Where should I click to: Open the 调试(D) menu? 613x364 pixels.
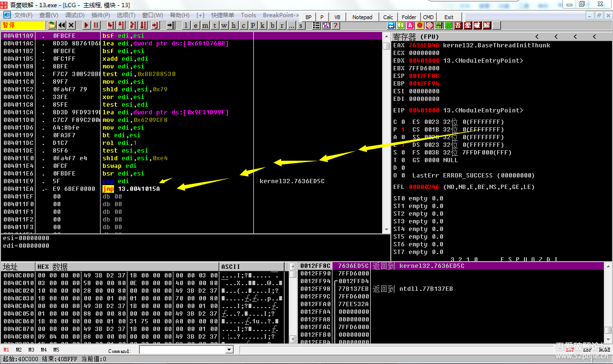tap(75, 15)
